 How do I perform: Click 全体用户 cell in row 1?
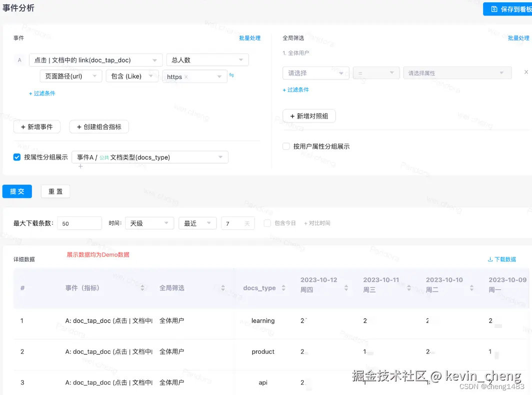click(x=171, y=320)
